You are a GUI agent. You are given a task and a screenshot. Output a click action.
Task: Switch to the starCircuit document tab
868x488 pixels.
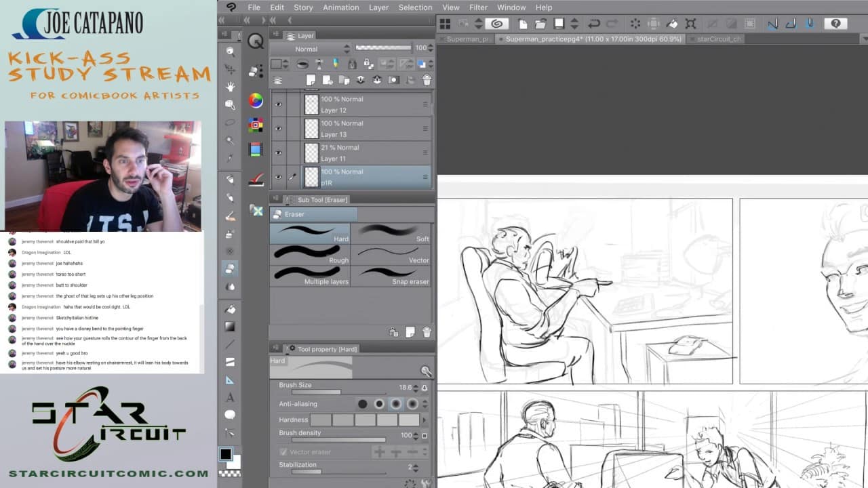click(719, 39)
